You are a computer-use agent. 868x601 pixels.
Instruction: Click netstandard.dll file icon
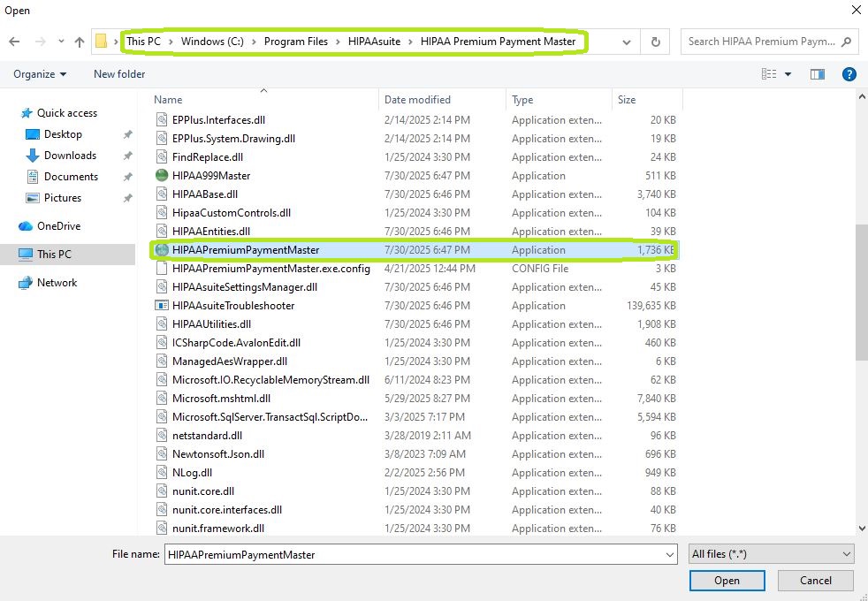point(162,436)
